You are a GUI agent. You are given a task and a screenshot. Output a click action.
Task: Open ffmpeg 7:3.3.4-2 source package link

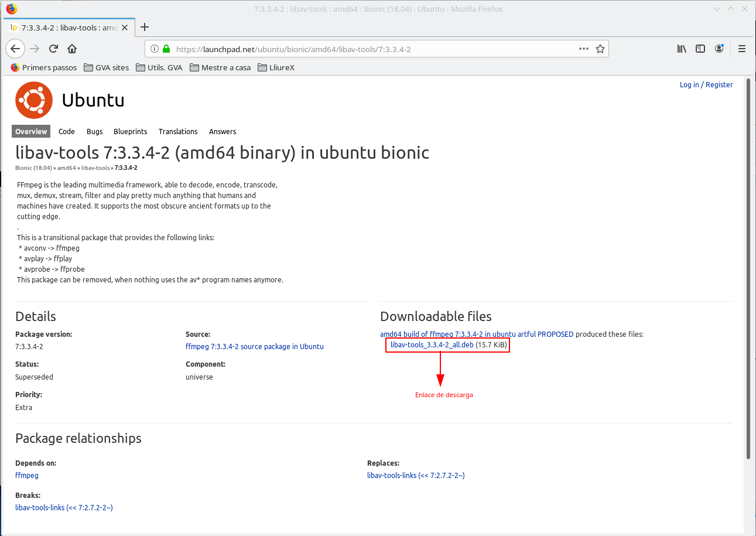pyautogui.click(x=254, y=347)
